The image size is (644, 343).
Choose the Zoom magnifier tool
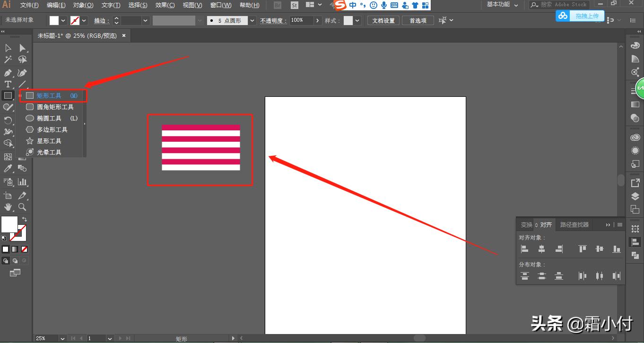click(x=22, y=207)
